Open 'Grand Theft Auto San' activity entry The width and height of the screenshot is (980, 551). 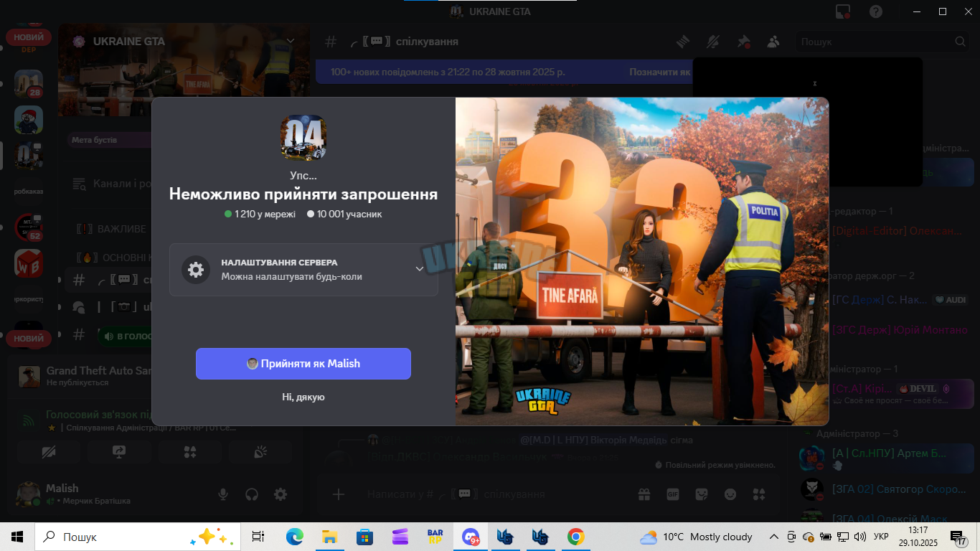pyautogui.click(x=86, y=376)
